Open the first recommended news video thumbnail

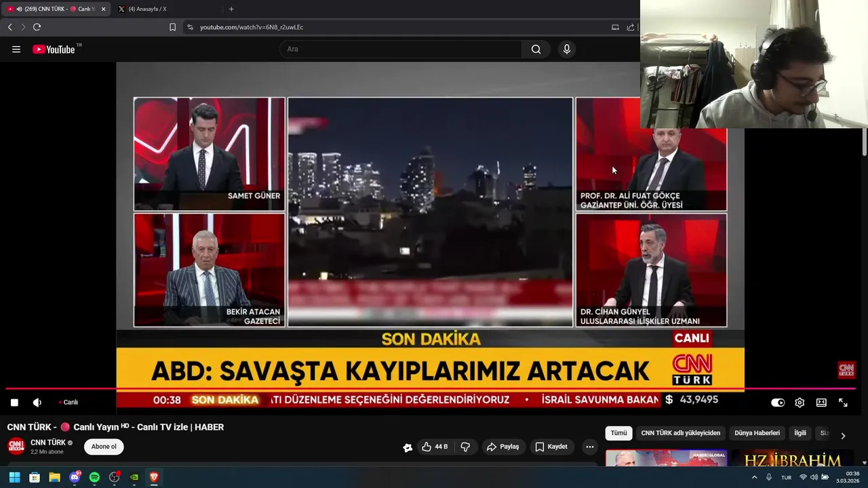666,458
